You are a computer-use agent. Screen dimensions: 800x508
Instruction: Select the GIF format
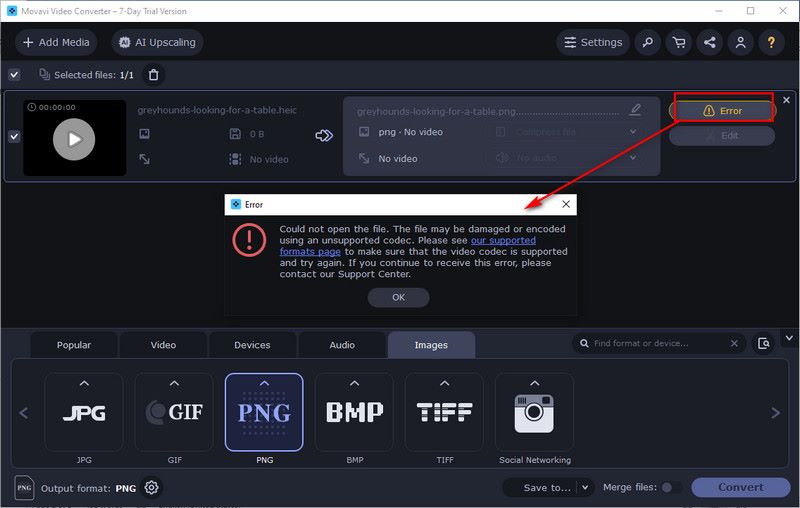[x=174, y=412]
